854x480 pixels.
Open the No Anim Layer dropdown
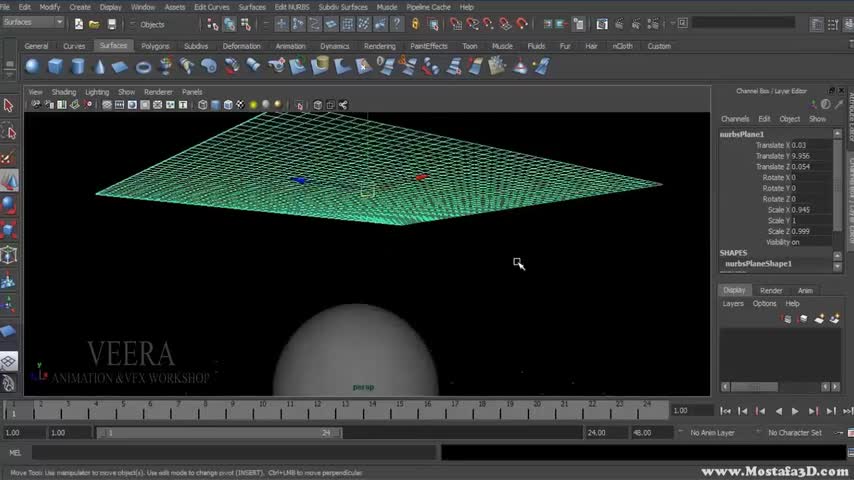(714, 433)
